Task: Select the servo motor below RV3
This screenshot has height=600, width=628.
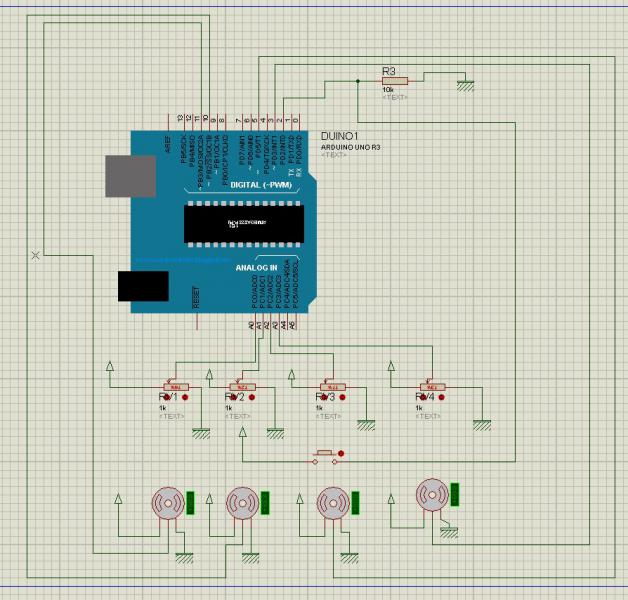Action: [333, 503]
